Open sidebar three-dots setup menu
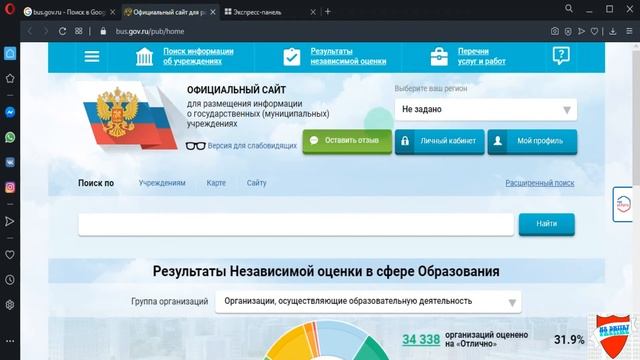The width and height of the screenshot is (640, 360). coord(10,341)
